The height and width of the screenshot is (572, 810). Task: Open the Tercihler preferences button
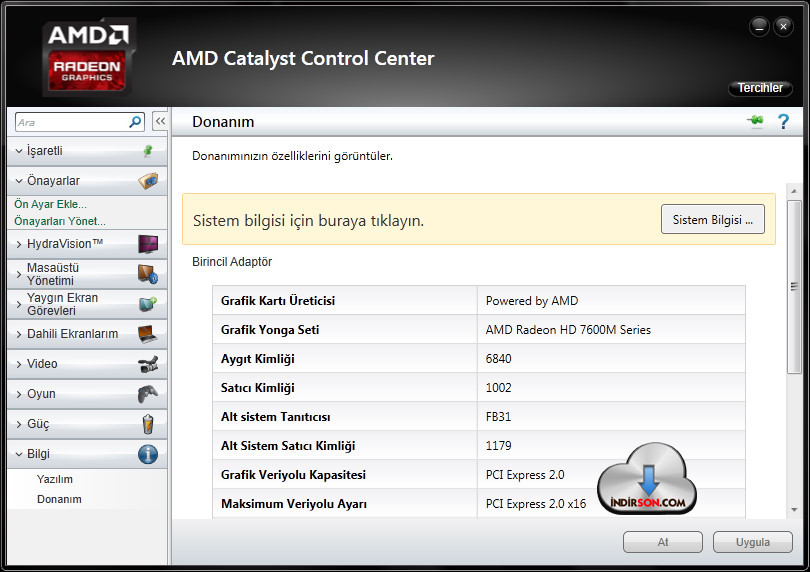pos(760,88)
